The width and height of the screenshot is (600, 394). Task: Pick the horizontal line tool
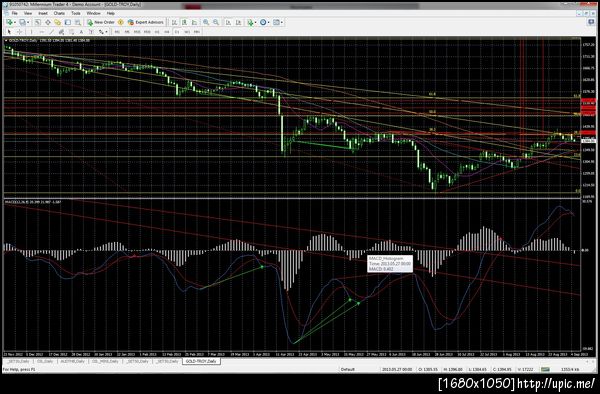pos(42,32)
